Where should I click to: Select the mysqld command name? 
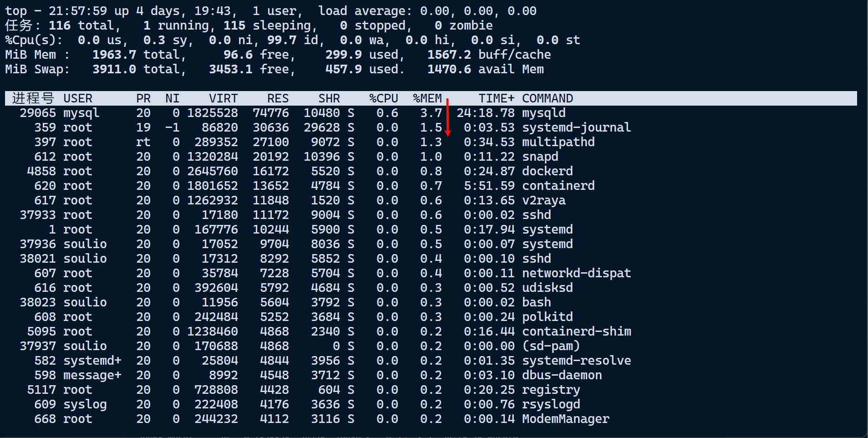543,113
